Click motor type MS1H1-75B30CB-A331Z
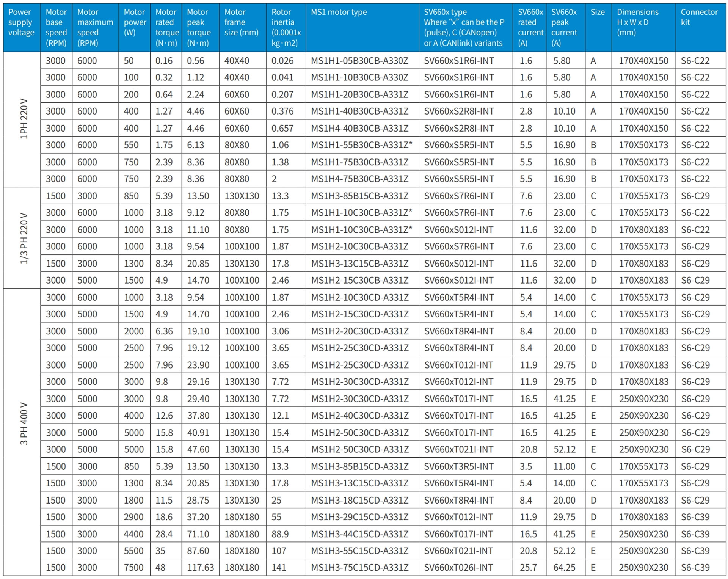Viewport: 728px width, 579px height. coord(359,162)
